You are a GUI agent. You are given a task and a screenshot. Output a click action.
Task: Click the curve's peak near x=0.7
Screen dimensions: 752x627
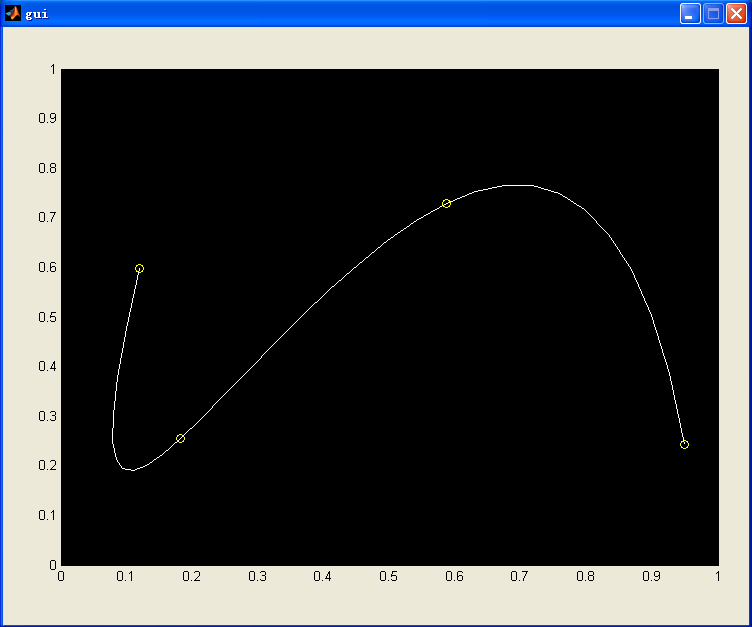coord(520,185)
